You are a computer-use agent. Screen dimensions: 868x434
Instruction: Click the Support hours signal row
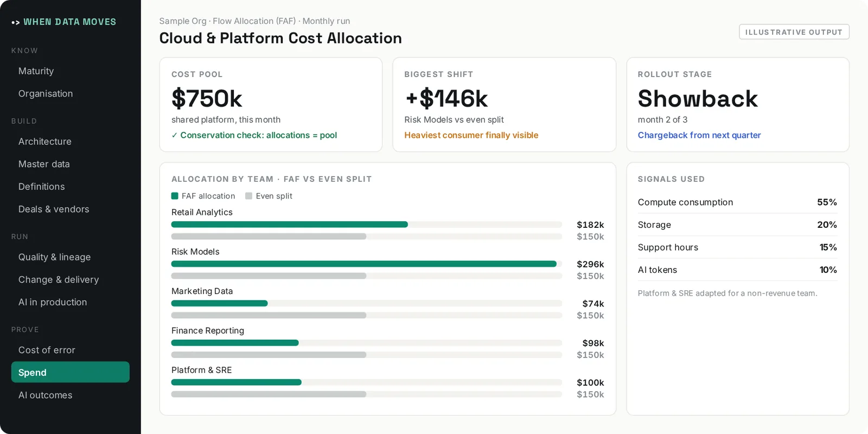click(x=737, y=247)
